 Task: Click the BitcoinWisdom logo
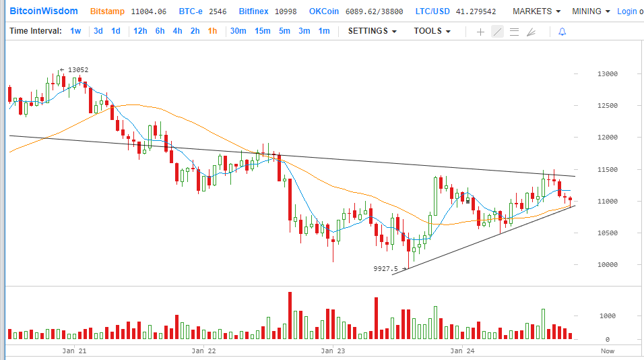(44, 11)
